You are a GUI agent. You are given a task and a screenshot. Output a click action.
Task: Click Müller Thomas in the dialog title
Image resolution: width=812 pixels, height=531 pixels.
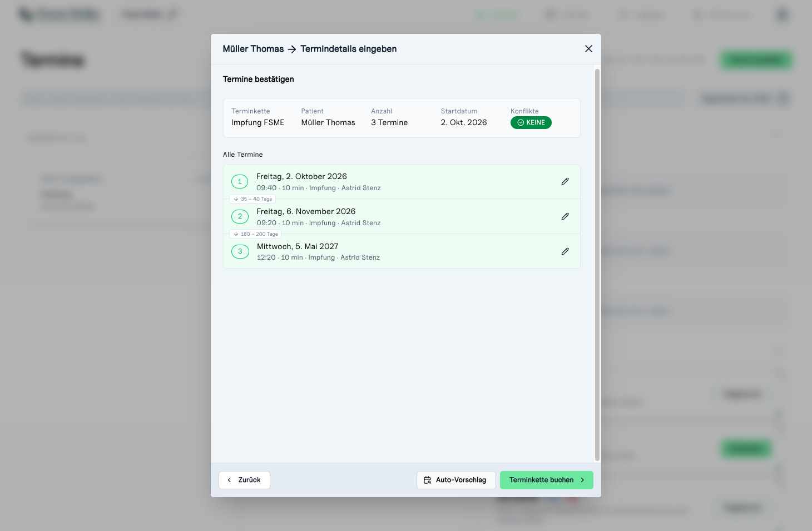253,49
